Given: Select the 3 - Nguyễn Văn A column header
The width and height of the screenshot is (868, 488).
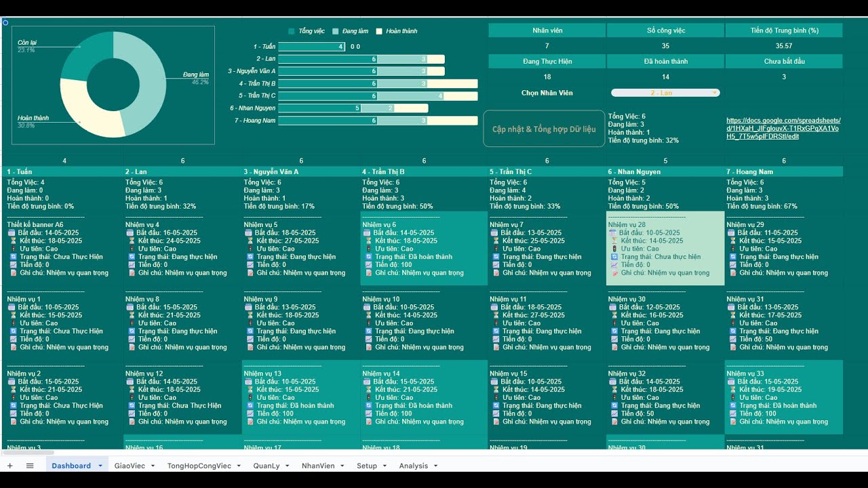Looking at the screenshot, I should pyautogui.click(x=301, y=172).
